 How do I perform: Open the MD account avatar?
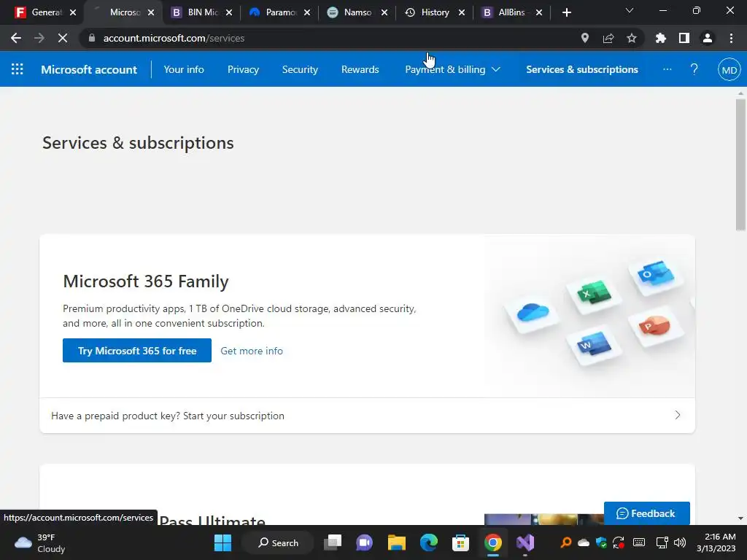click(x=729, y=70)
